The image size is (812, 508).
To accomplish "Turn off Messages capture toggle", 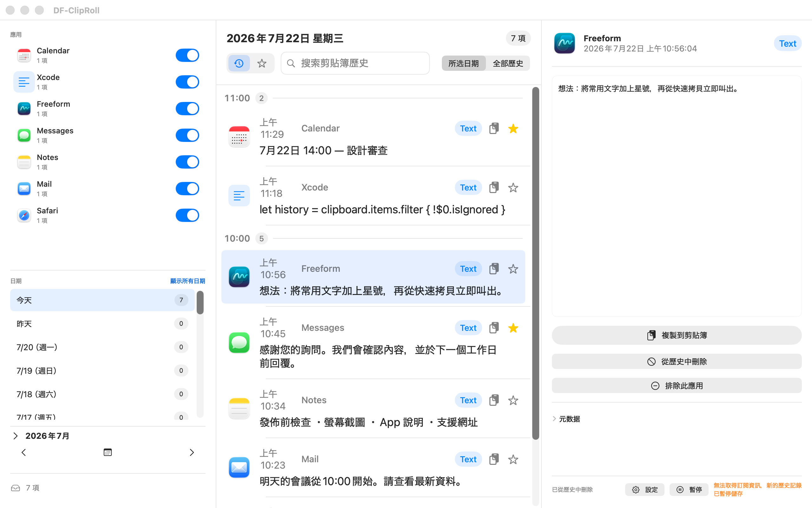I will pyautogui.click(x=187, y=135).
